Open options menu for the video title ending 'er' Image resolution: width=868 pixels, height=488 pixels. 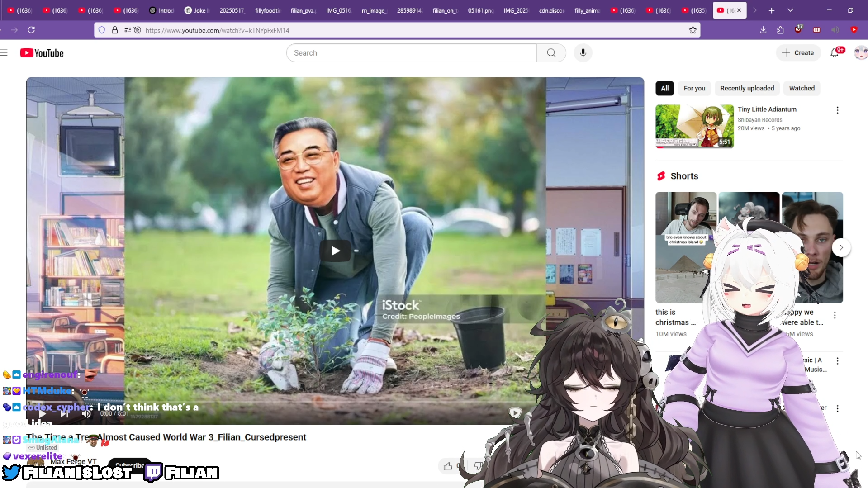click(x=837, y=408)
